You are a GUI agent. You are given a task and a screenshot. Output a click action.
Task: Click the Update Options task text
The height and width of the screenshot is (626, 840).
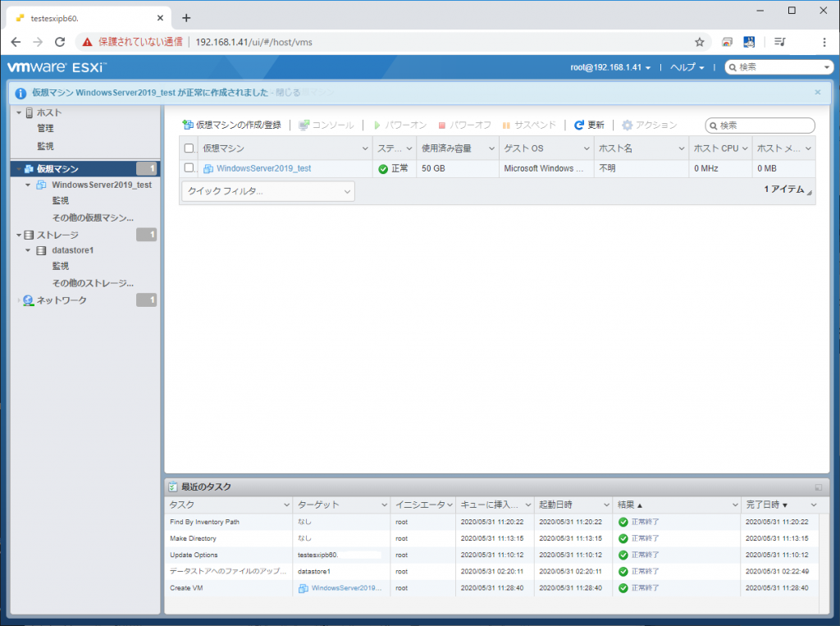click(194, 555)
